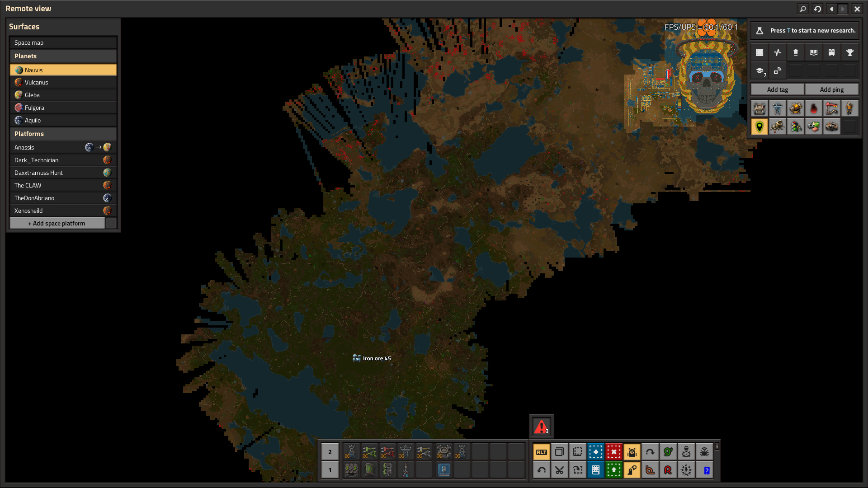The height and width of the screenshot is (488, 868).
Task: Toggle the ALT info mode button
Action: click(x=542, y=452)
